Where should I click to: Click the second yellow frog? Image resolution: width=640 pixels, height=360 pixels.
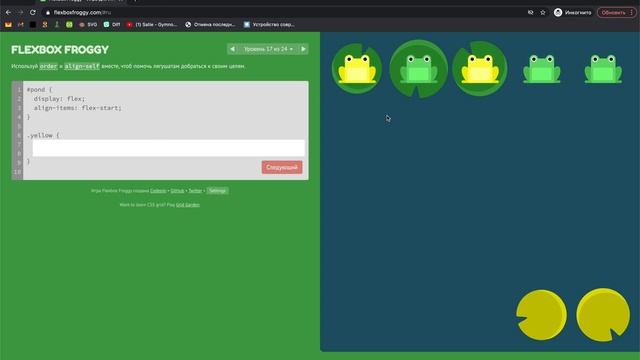[x=480, y=69]
